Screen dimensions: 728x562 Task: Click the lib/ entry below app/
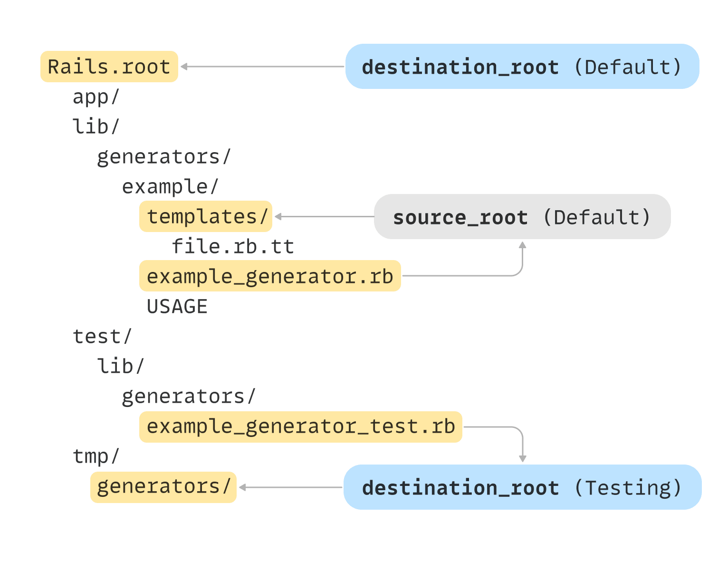coord(96,126)
